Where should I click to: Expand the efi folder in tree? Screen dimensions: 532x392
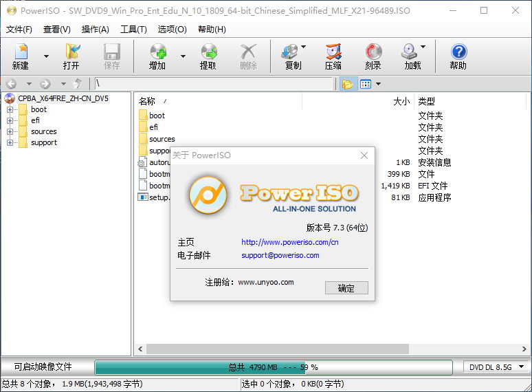[x=10, y=120]
